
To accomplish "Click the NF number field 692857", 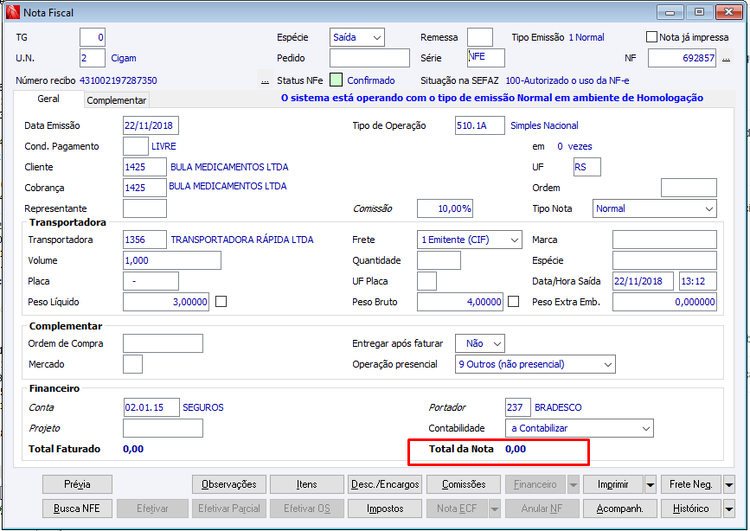I will (682, 58).
